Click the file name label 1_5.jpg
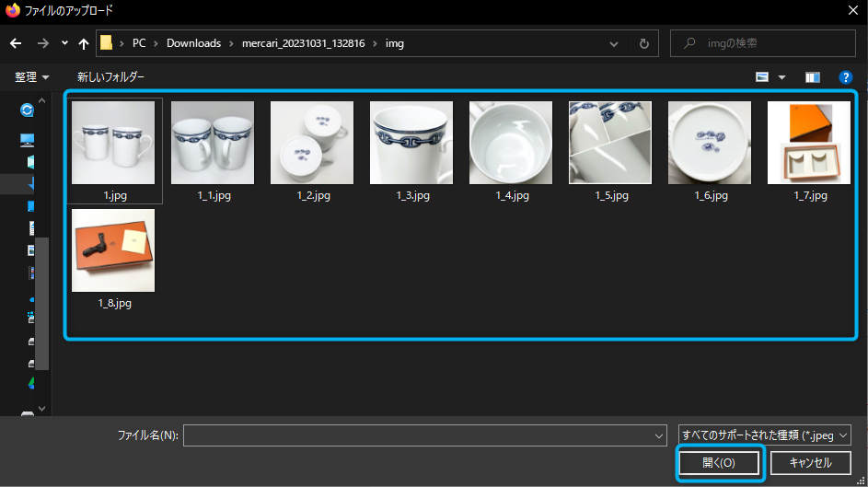This screenshot has width=868, height=487. pos(612,195)
